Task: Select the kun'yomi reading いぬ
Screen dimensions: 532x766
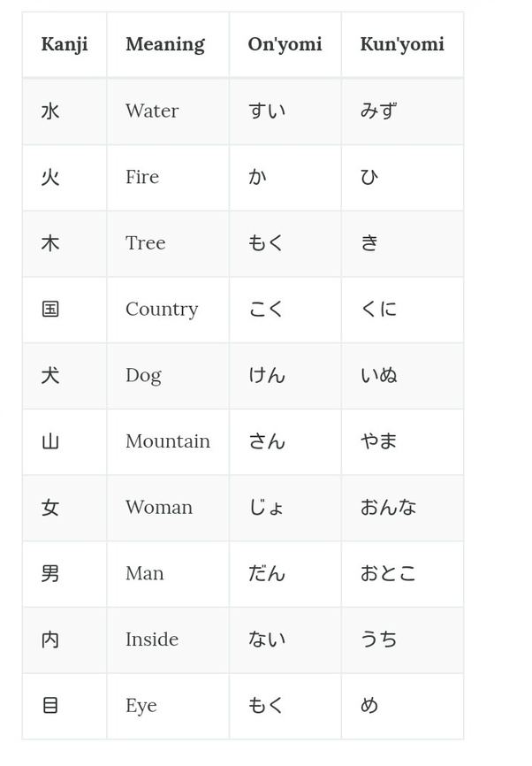Action: [379, 375]
